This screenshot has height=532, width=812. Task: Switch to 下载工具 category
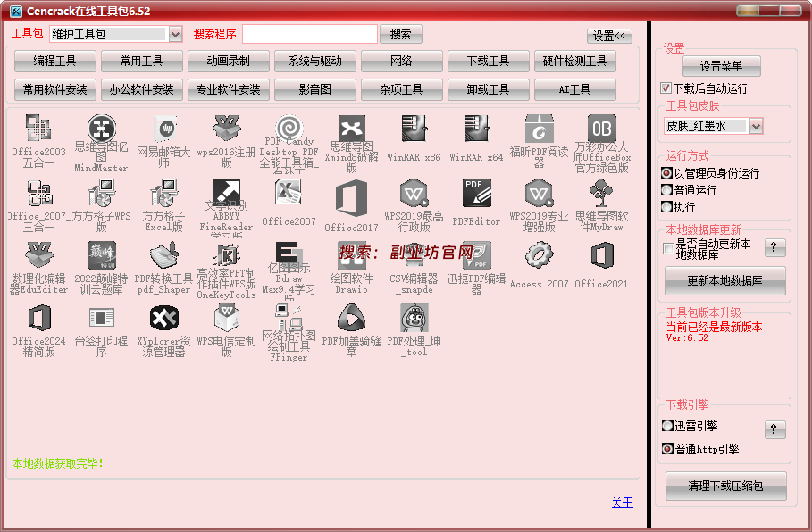(488, 61)
